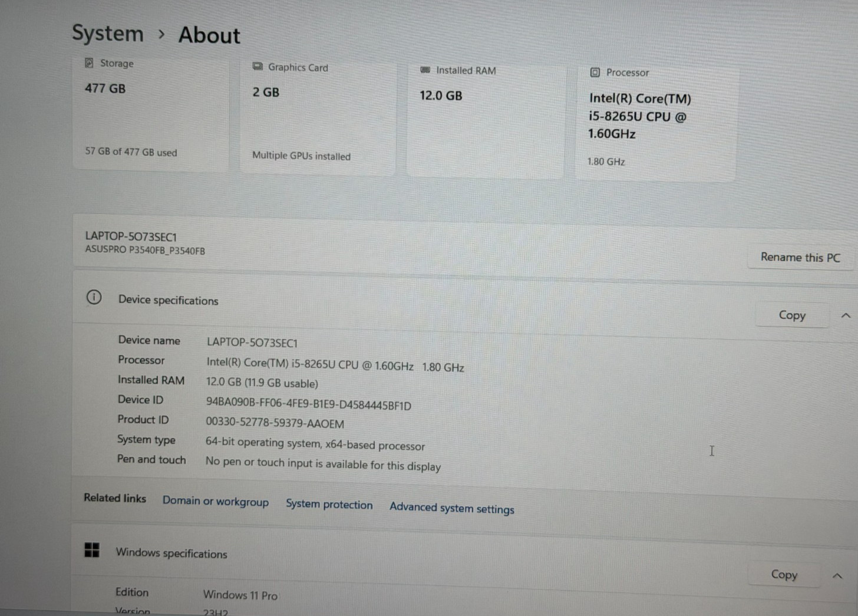Click the No pen or touch input text

coord(323,464)
